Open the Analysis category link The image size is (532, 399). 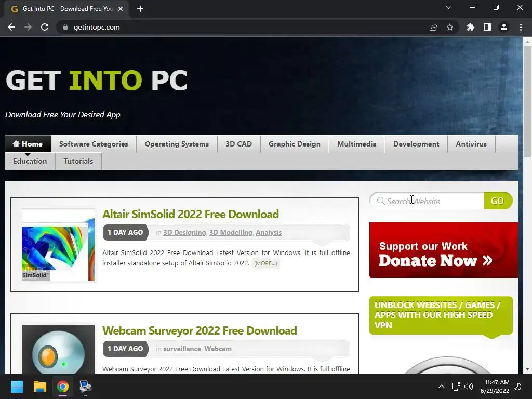pos(269,232)
